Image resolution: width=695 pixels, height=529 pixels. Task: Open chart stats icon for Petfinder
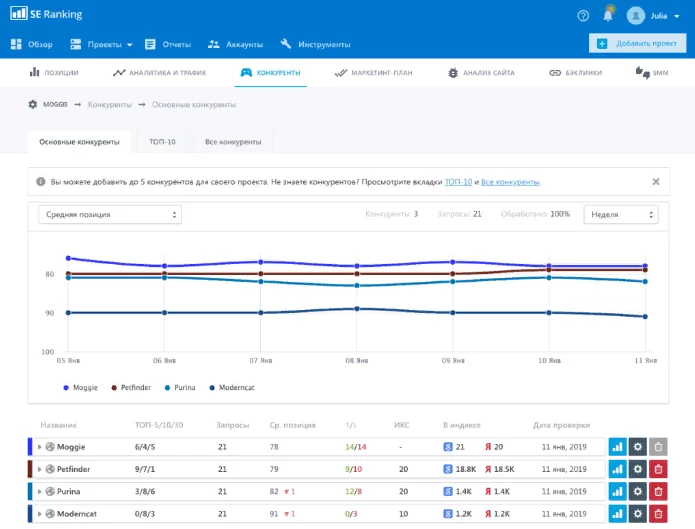[x=617, y=469]
